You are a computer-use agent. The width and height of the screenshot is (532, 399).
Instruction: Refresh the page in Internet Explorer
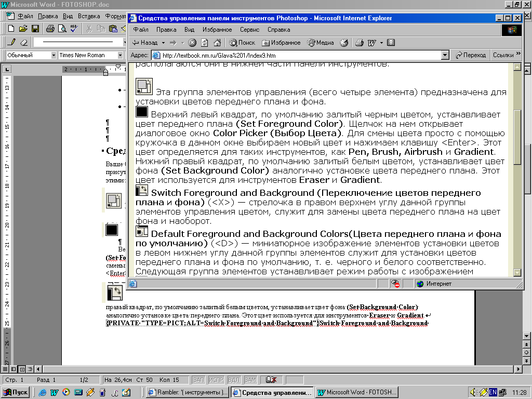(x=205, y=43)
